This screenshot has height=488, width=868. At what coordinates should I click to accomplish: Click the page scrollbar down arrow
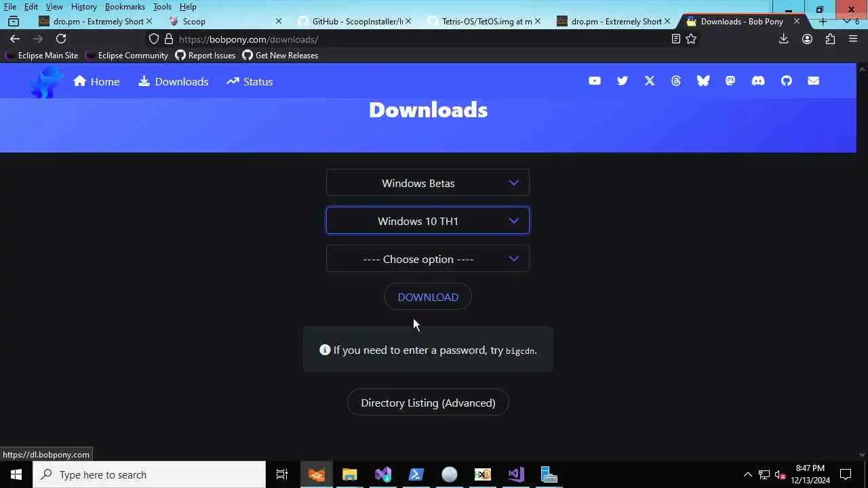click(863, 455)
